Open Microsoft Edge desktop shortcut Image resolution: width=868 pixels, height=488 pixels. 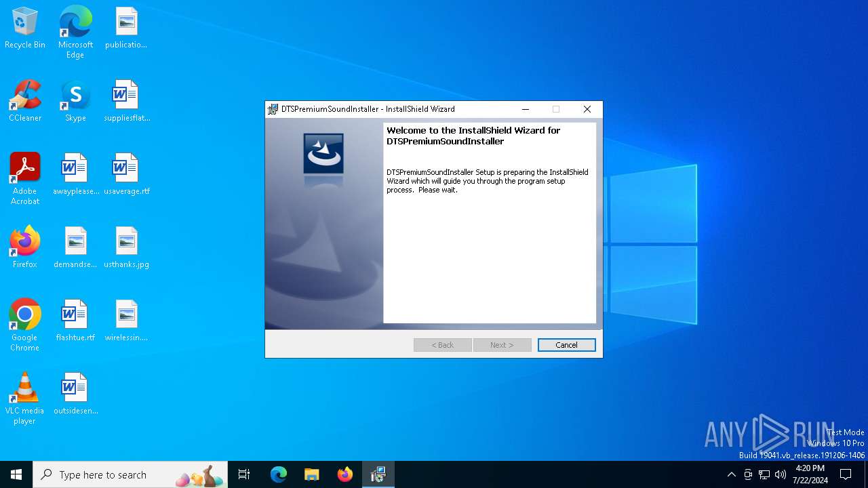(x=75, y=33)
